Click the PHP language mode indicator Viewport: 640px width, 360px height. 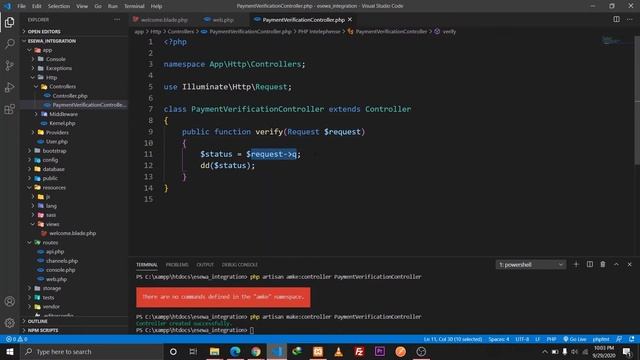coord(551,339)
